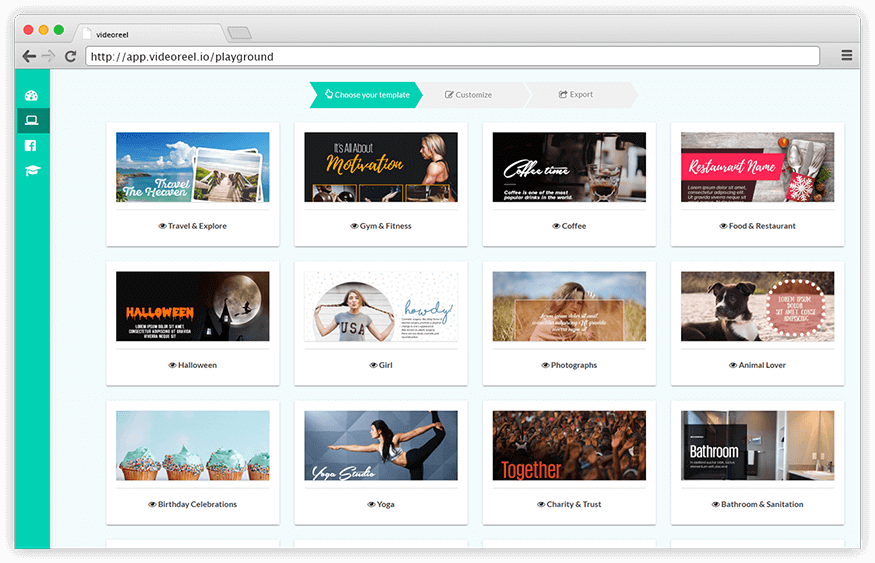
Task: Click the eye icon beside Yoga
Action: (371, 504)
